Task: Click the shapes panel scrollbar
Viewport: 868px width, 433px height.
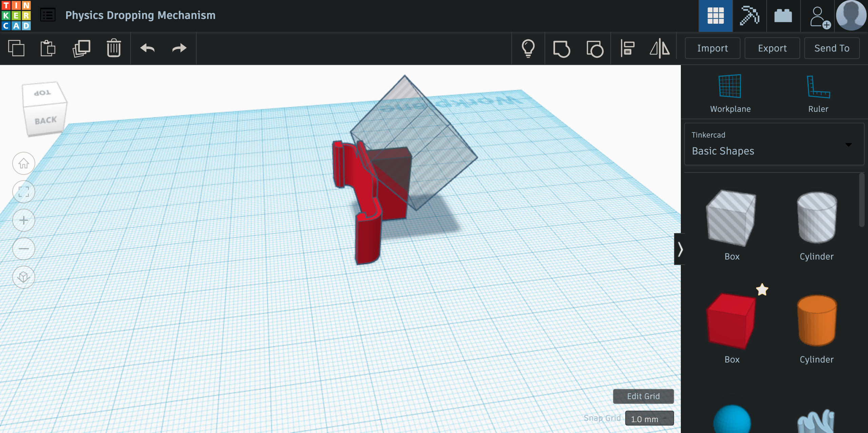Action: click(x=862, y=200)
